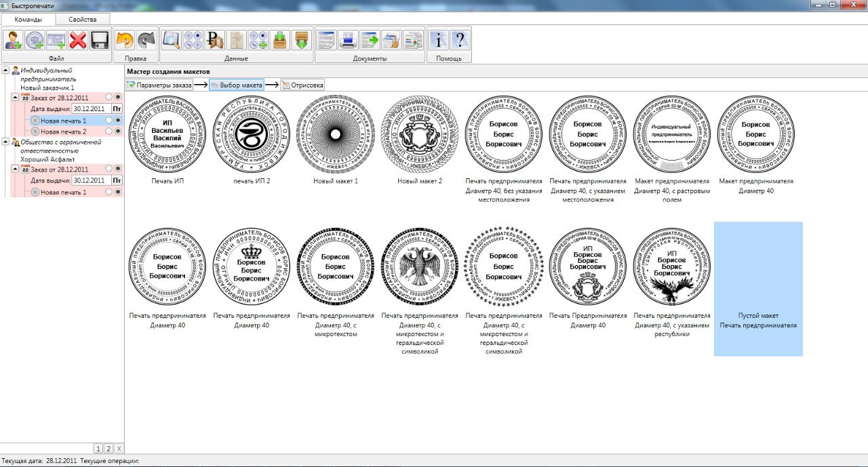Viewport: 868px width, 467px height.
Task: Undo using the orange curved arrow
Action: coord(125,40)
